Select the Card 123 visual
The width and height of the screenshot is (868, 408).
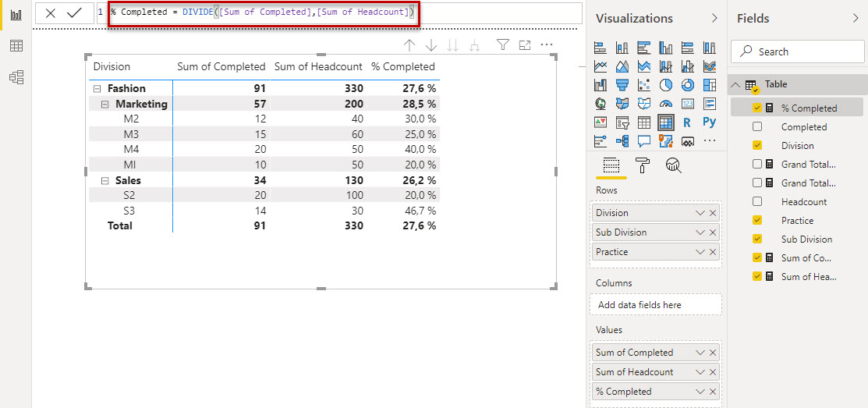tap(688, 103)
